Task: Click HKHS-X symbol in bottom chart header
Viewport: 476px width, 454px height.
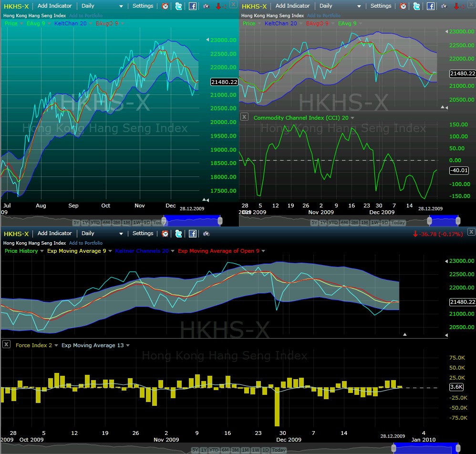Action: pos(16,234)
